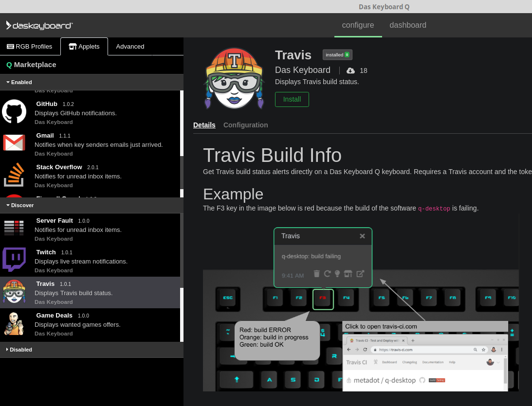Click "Displays live stream notifications." description
Image resolution: width=532 pixels, height=406 pixels.
pyautogui.click(x=81, y=261)
